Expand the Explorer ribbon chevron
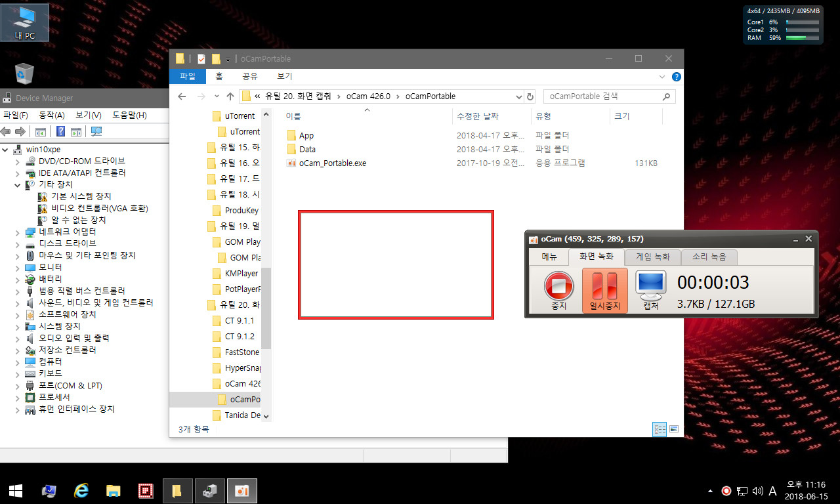 click(661, 77)
